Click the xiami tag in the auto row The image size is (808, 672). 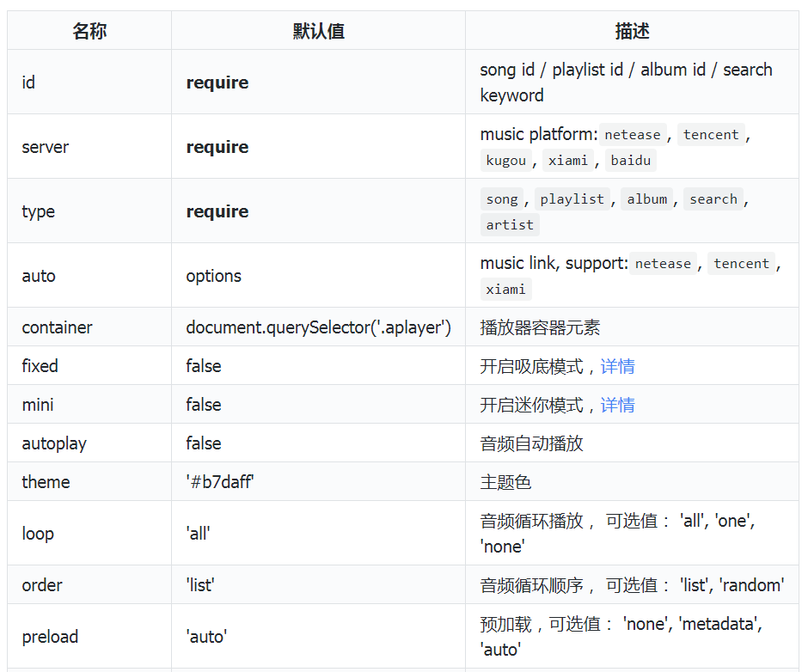505,290
